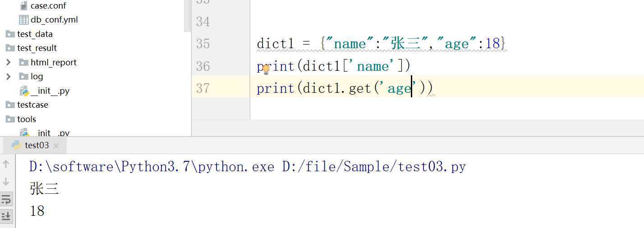Click the testcase folder icon
The width and height of the screenshot is (644, 228).
click(10, 105)
